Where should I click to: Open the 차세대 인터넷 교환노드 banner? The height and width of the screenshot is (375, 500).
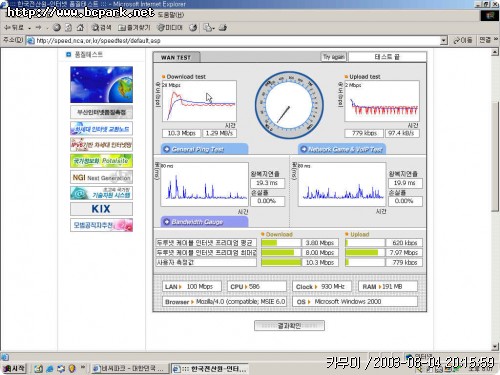[101, 128]
